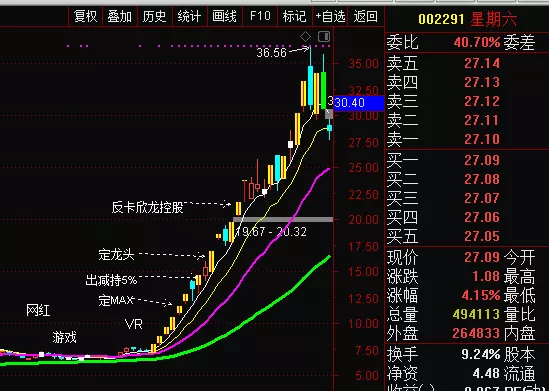Click the 涨跌 value 1.08

point(486,276)
